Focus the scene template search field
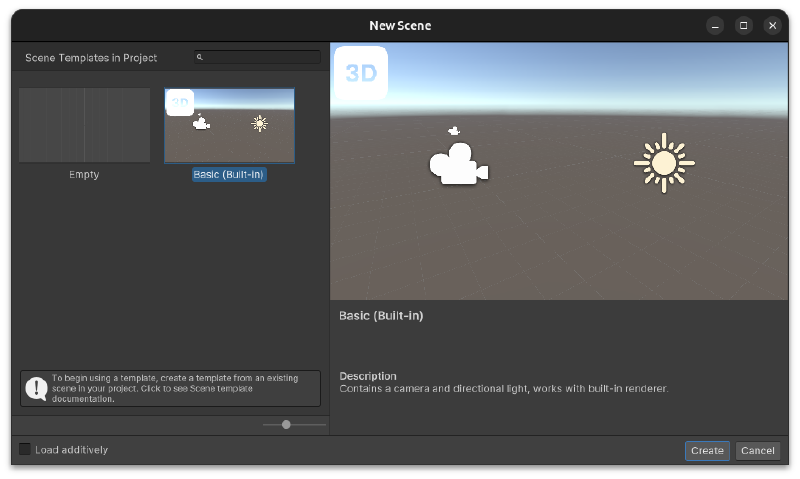 point(257,57)
